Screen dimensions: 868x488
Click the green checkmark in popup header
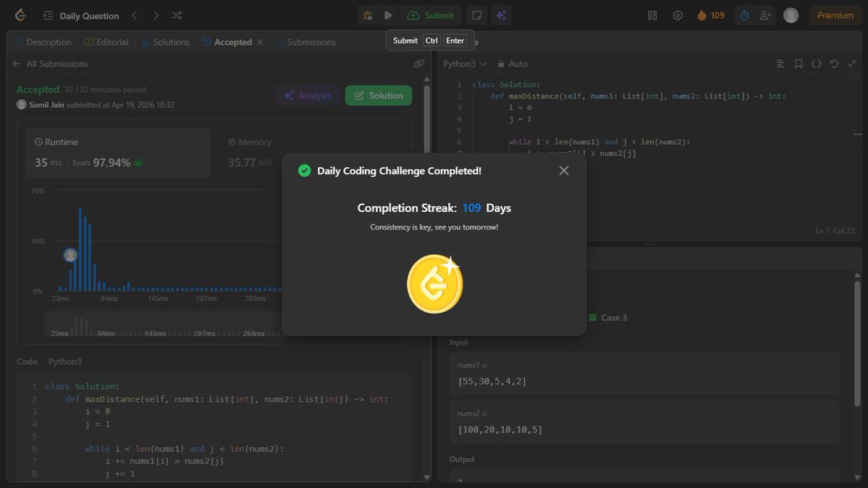(305, 171)
